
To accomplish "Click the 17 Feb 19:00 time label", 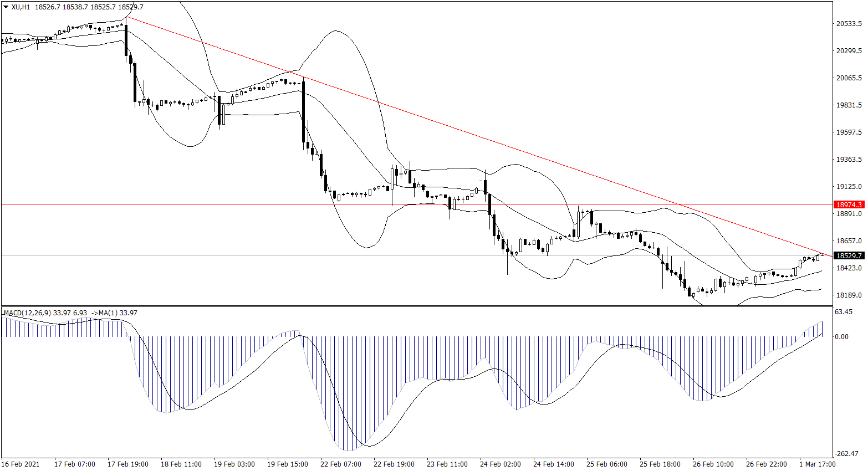I will pos(128,464).
